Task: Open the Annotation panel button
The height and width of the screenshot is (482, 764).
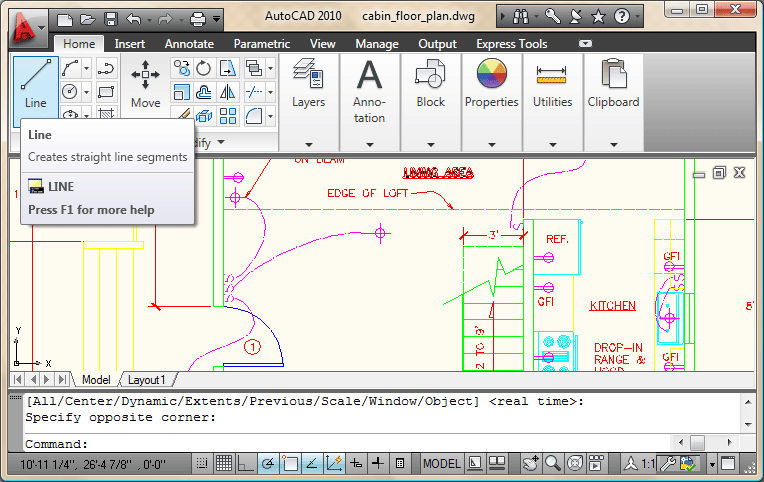Action: 369,103
